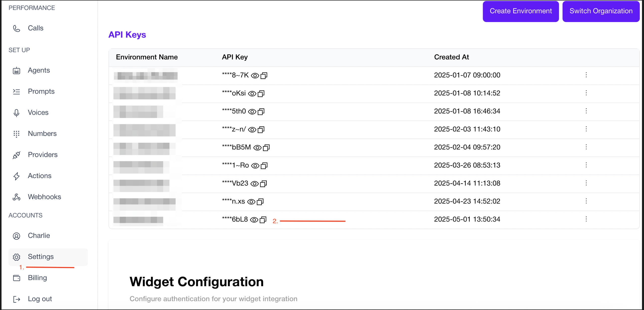Open options for 2025-02-03 11:43:10 row
644x310 pixels.
point(586,129)
